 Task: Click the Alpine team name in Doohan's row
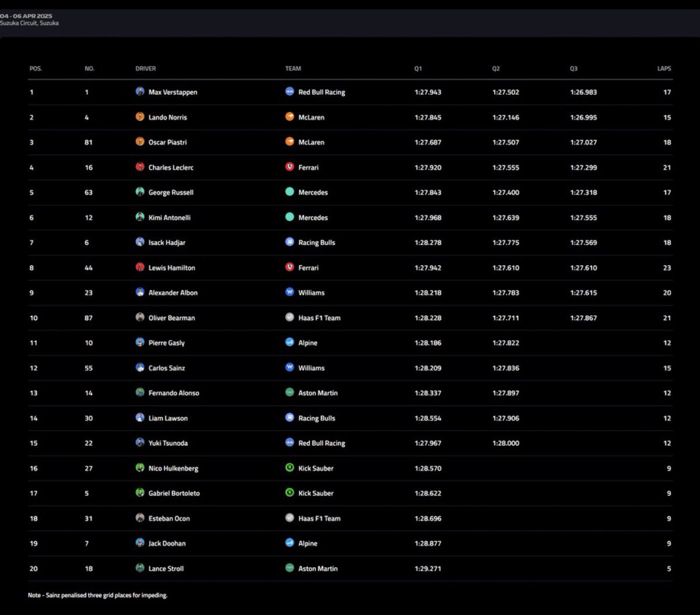pyautogui.click(x=308, y=544)
